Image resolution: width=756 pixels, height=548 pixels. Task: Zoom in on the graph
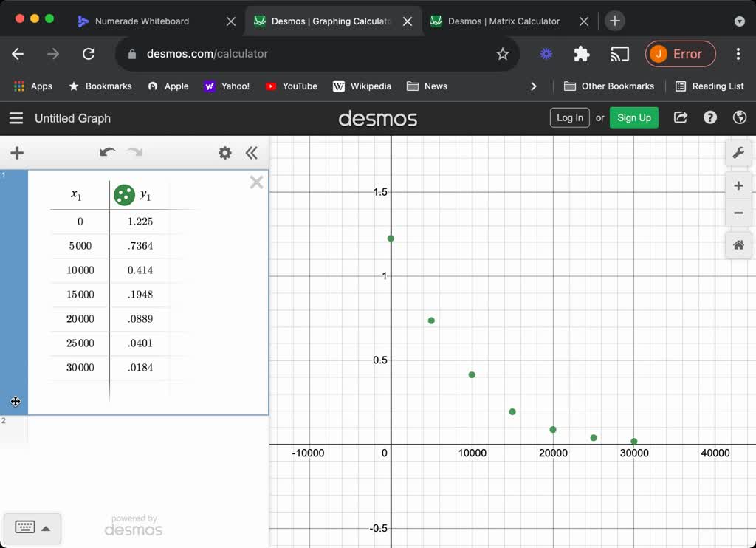[738, 185]
